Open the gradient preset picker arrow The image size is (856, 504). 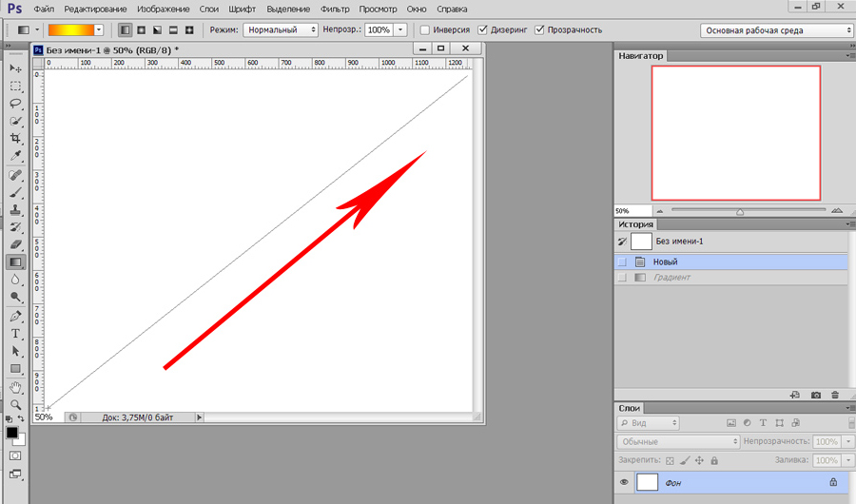click(99, 30)
